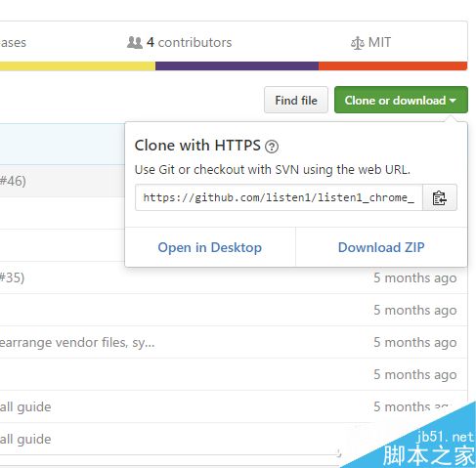476x468 pixels.
Task: Open in Desktop link
Action: click(x=210, y=247)
